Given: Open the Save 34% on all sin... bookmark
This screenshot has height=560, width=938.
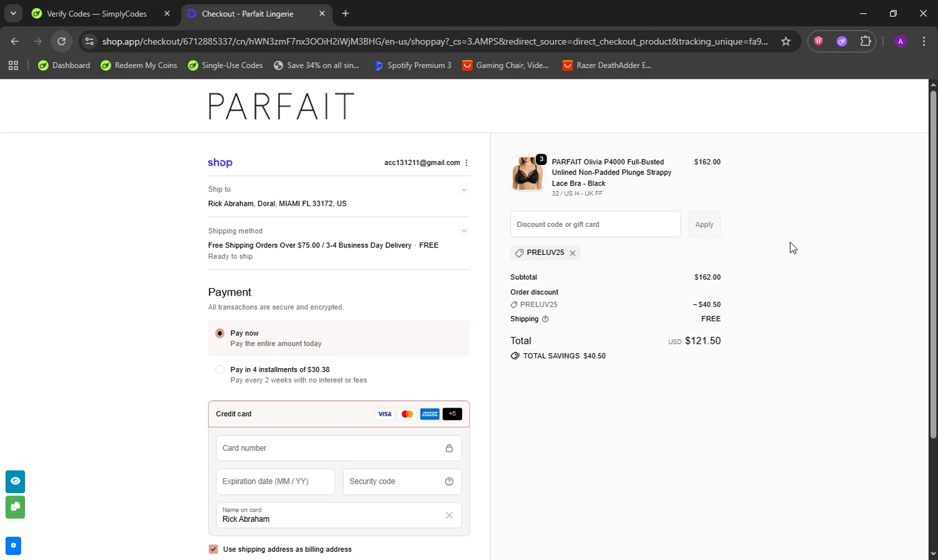Looking at the screenshot, I should [x=316, y=65].
